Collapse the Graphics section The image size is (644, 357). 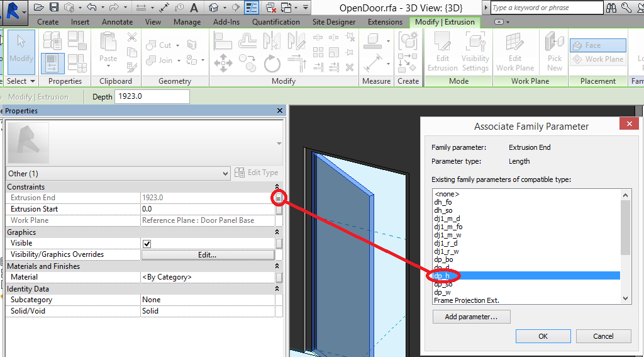pyautogui.click(x=277, y=232)
